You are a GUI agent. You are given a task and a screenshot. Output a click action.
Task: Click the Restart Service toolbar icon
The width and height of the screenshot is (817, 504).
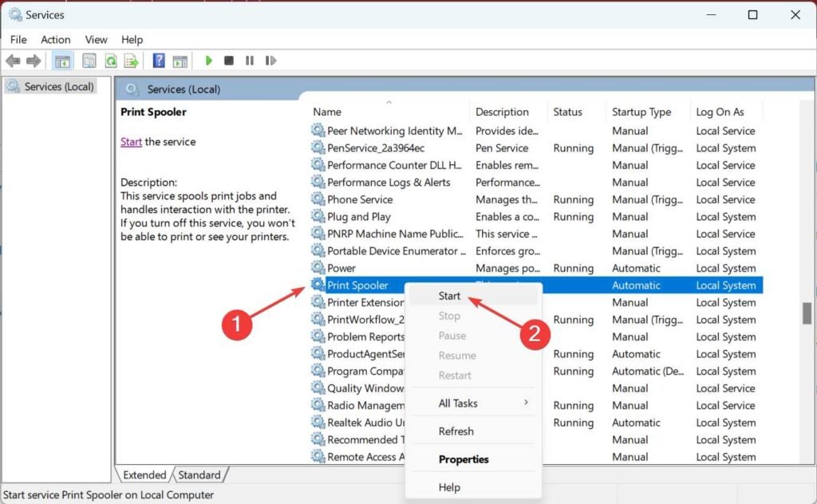coord(270,61)
